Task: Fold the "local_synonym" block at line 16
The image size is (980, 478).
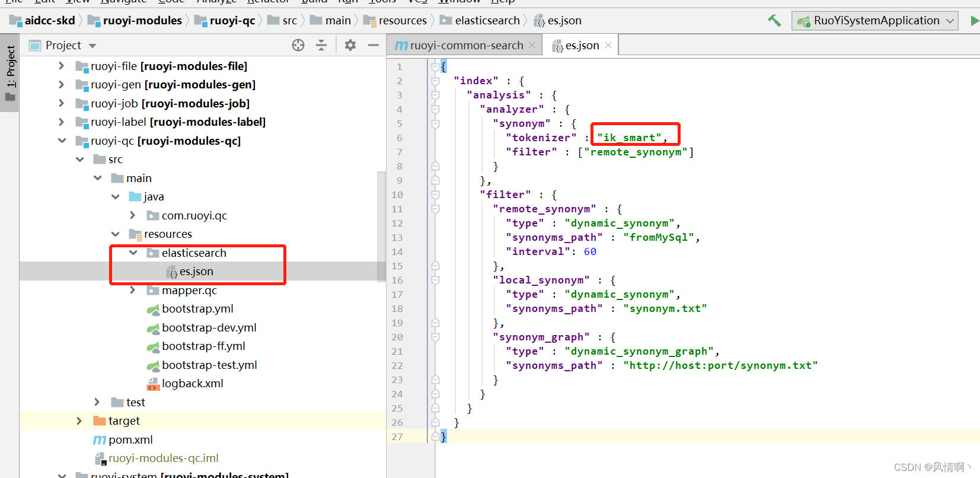Action: point(435,280)
